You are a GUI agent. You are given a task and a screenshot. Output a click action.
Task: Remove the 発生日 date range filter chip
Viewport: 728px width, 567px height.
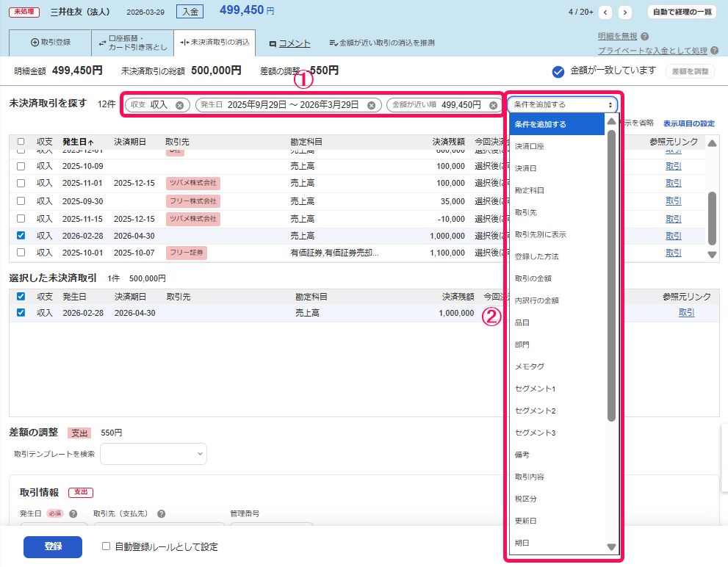click(x=371, y=106)
